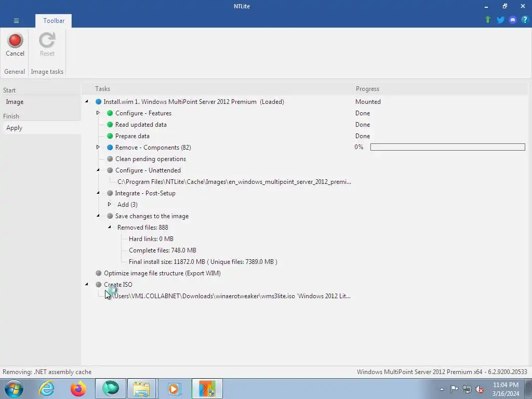The height and width of the screenshot is (399, 532).
Task: Click gray dot beside Optimize image file structure
Action: pos(98,273)
